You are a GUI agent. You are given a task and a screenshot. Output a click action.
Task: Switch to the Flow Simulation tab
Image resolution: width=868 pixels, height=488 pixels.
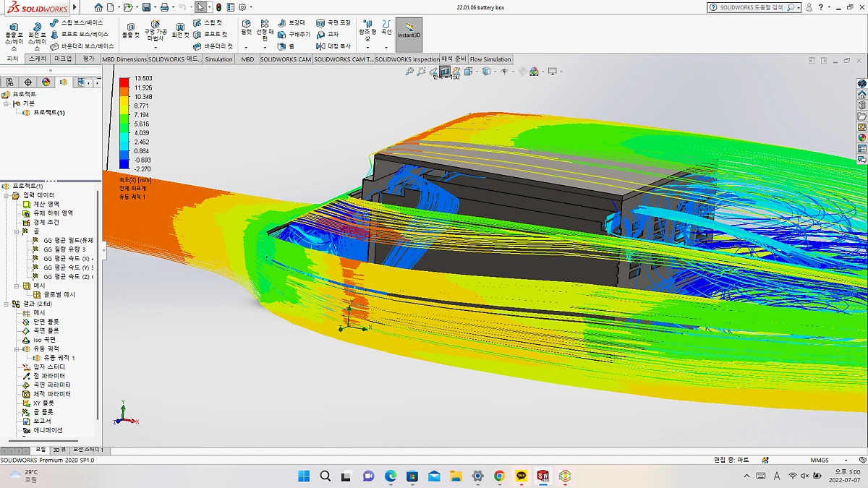click(x=490, y=59)
